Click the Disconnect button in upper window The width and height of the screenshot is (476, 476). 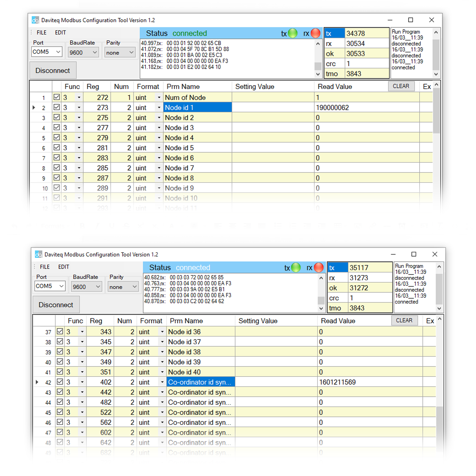[53, 71]
